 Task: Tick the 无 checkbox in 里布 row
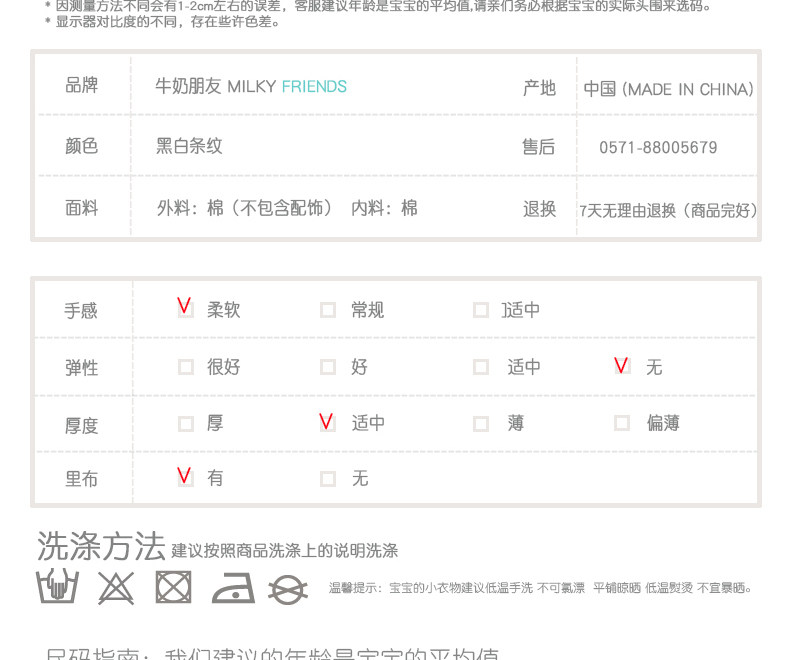point(328,479)
